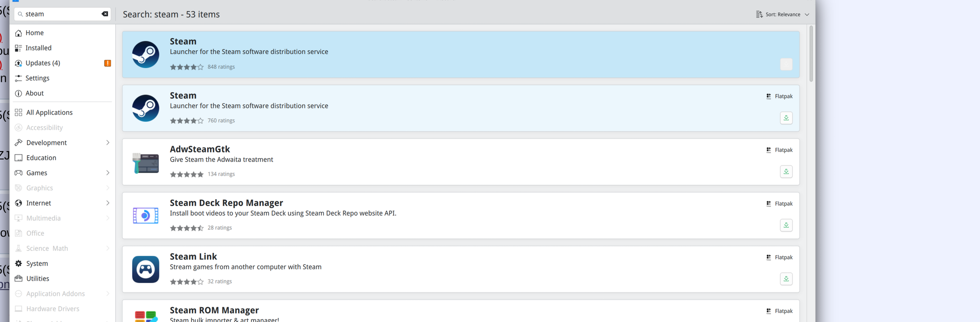Image resolution: width=980 pixels, height=322 pixels.
Task: Click the Games controller icon
Action: [x=18, y=173]
